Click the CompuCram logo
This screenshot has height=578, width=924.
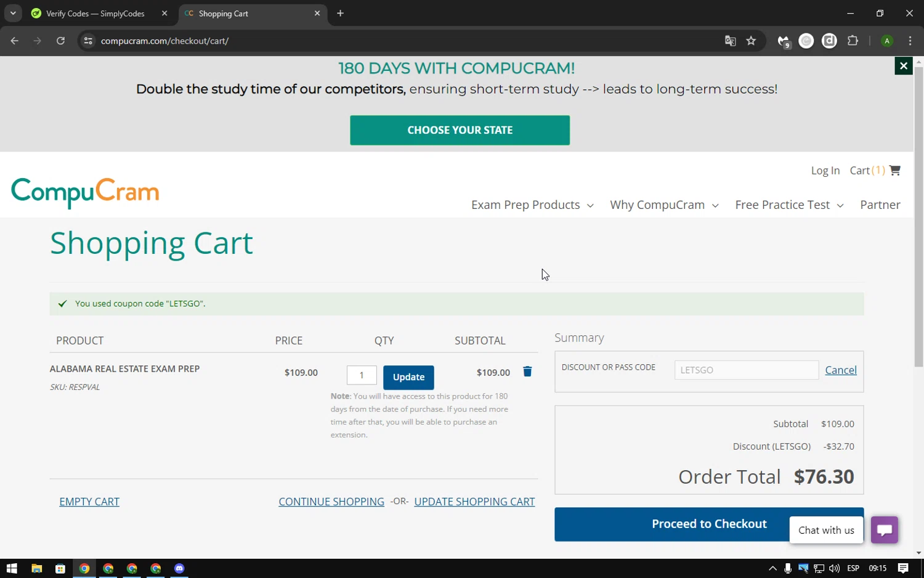pyautogui.click(x=85, y=192)
